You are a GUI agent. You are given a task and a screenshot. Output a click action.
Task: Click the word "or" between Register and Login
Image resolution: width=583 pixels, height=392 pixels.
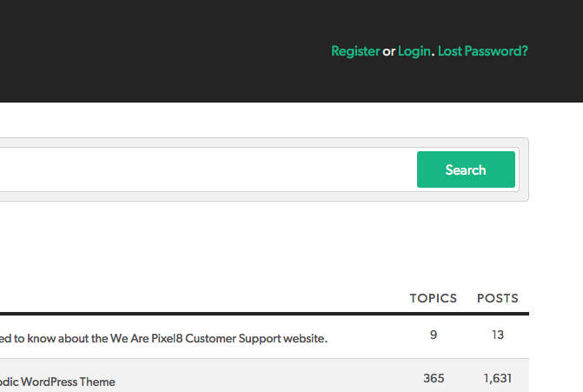(388, 51)
